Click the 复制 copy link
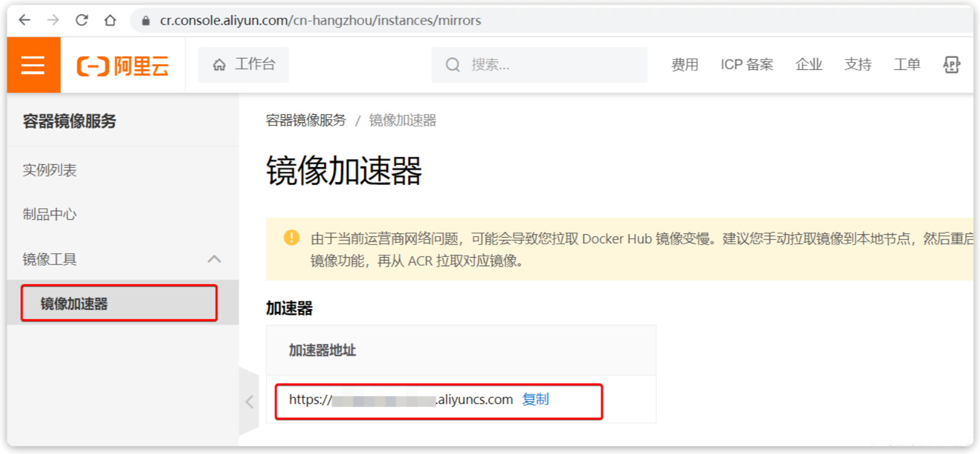 point(536,399)
